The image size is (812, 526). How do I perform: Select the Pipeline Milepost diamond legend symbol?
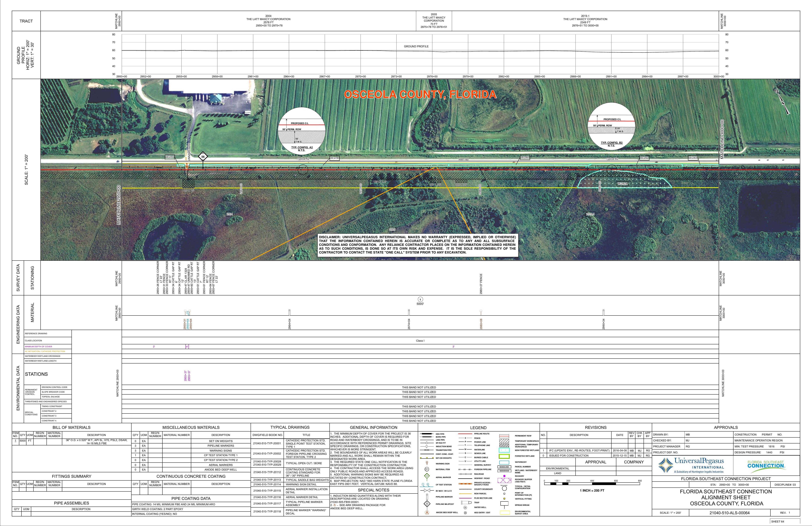pos(427,504)
